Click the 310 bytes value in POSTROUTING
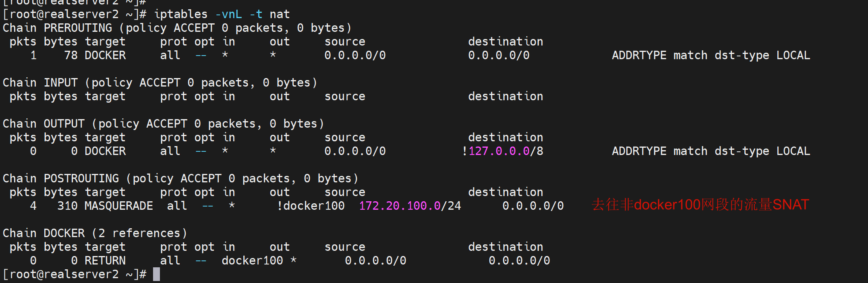The height and width of the screenshot is (283, 868). (x=67, y=206)
